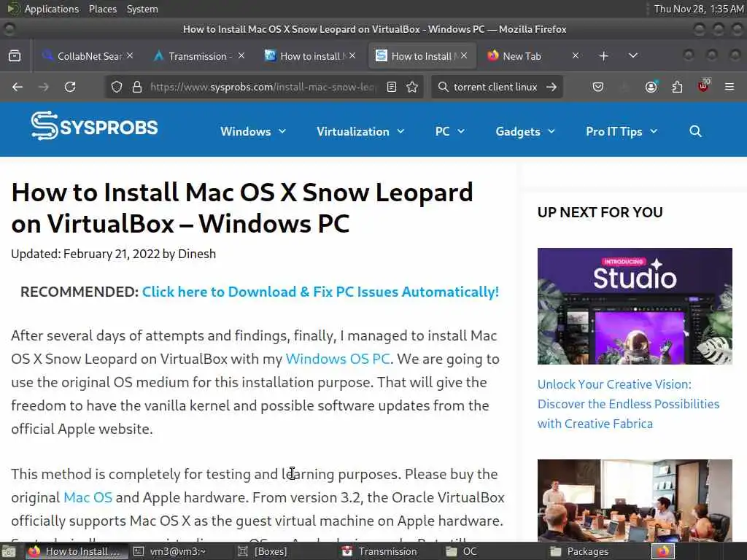Close the CollabNet Search tab
This screenshot has width=747, height=560.
(x=130, y=55)
